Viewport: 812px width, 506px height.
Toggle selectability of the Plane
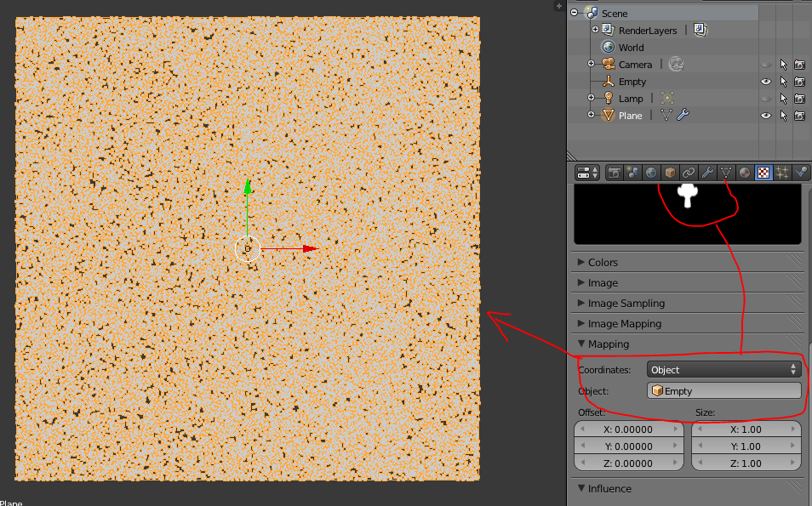coord(784,116)
